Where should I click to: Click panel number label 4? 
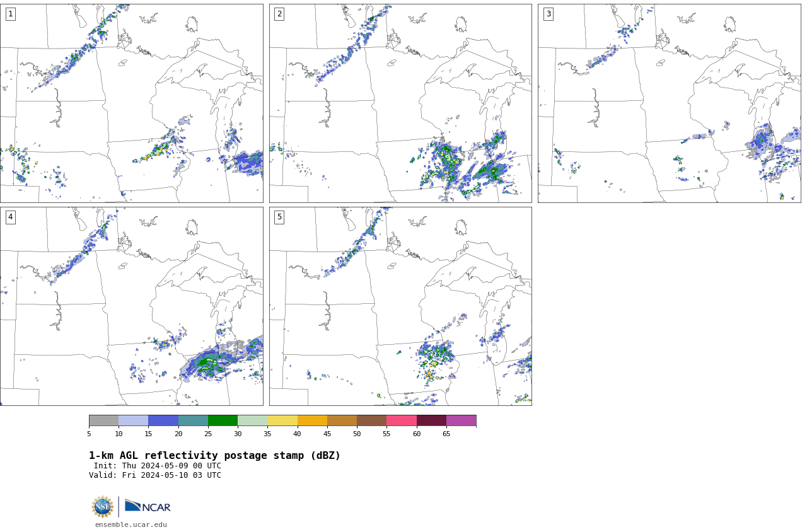tap(10, 217)
